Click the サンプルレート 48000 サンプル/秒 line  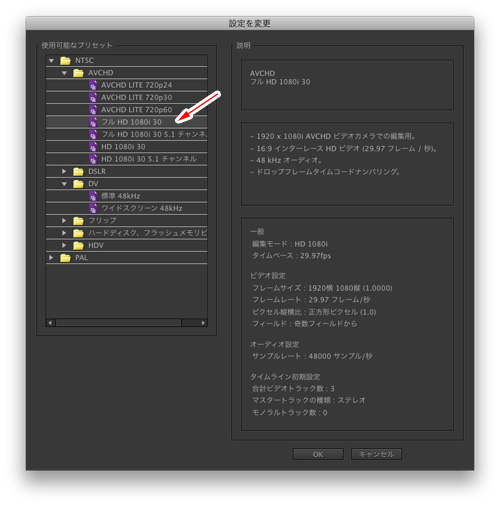(312, 356)
